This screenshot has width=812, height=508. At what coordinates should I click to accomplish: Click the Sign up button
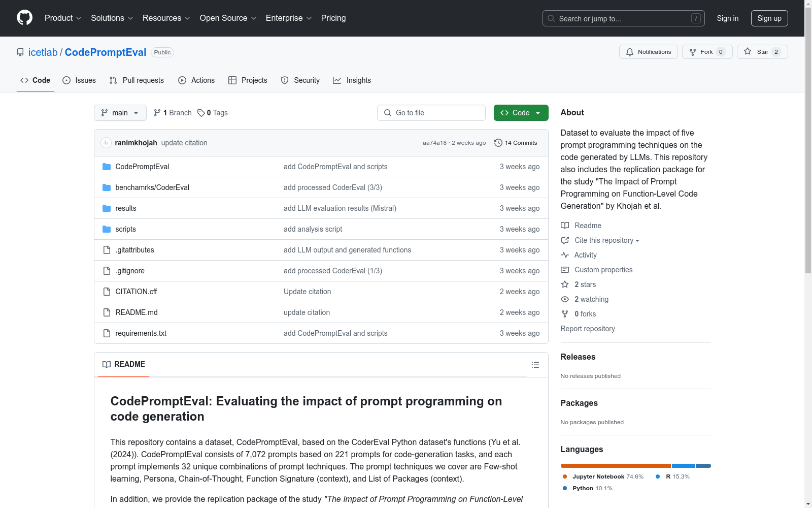[x=769, y=18]
